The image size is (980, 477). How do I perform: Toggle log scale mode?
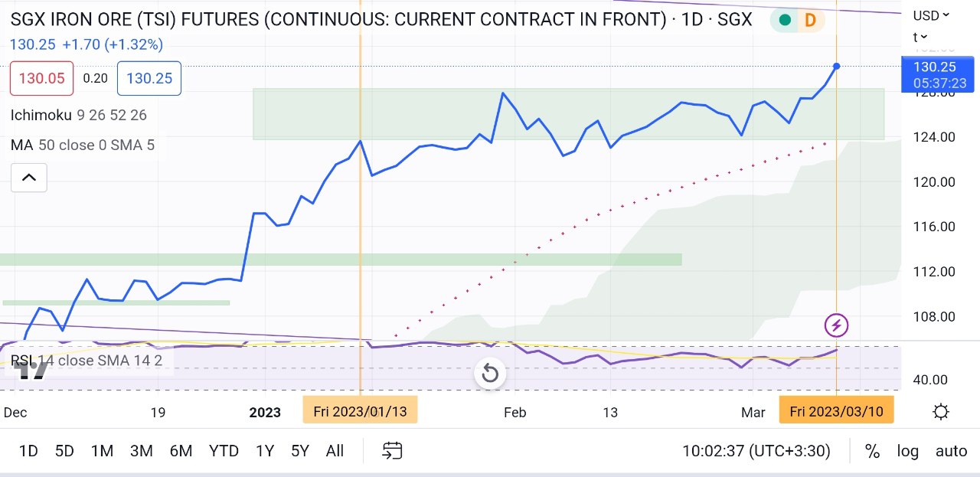[908, 451]
